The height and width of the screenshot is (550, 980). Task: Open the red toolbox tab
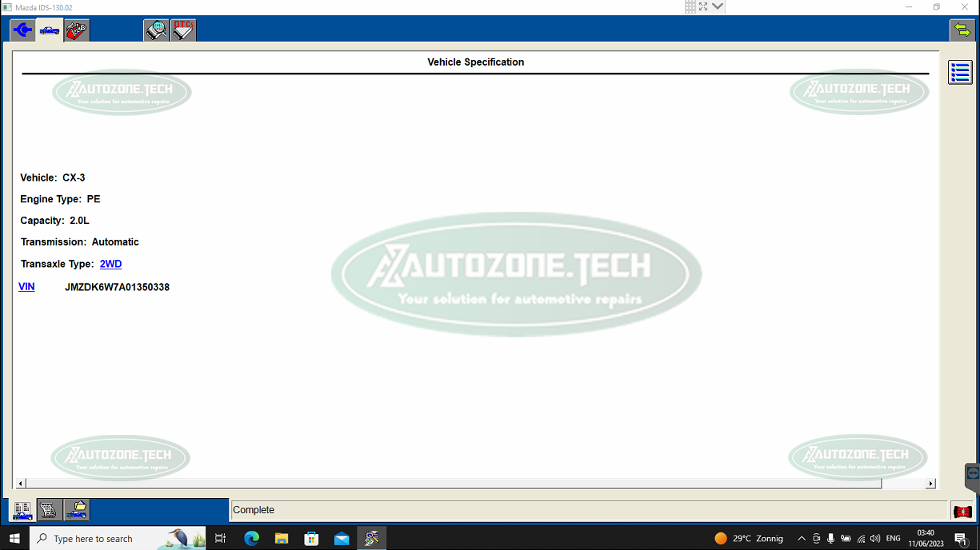77,30
